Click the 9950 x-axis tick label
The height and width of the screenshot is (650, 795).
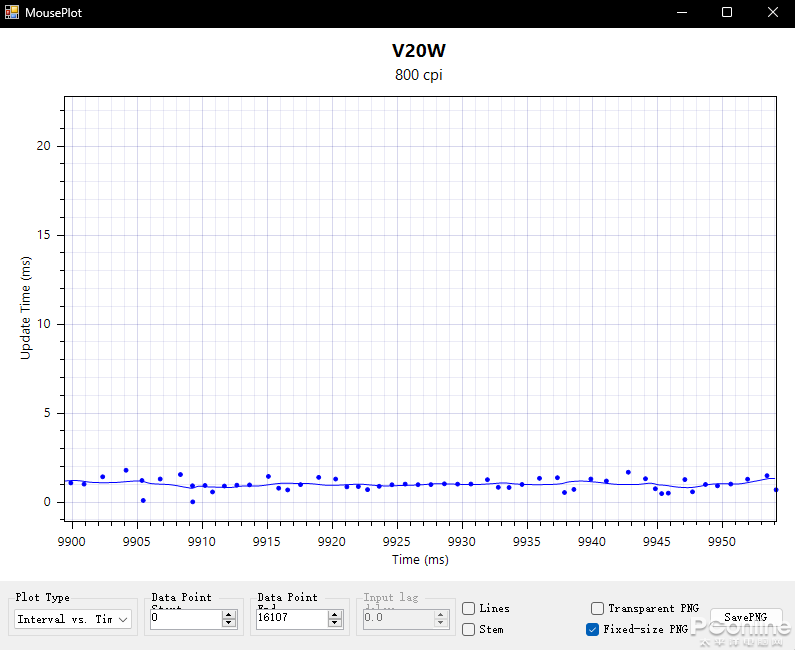tap(721, 541)
